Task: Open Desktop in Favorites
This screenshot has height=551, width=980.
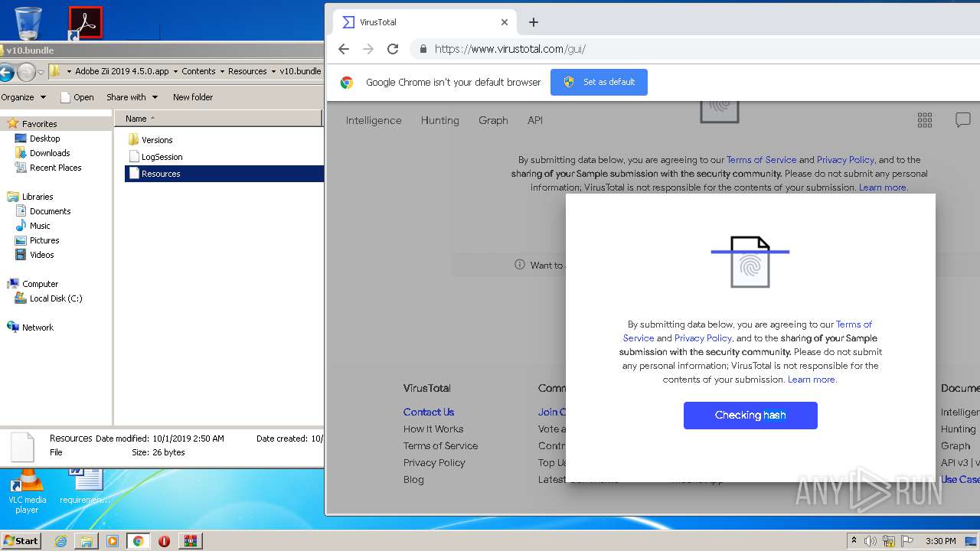Action: coord(44,139)
